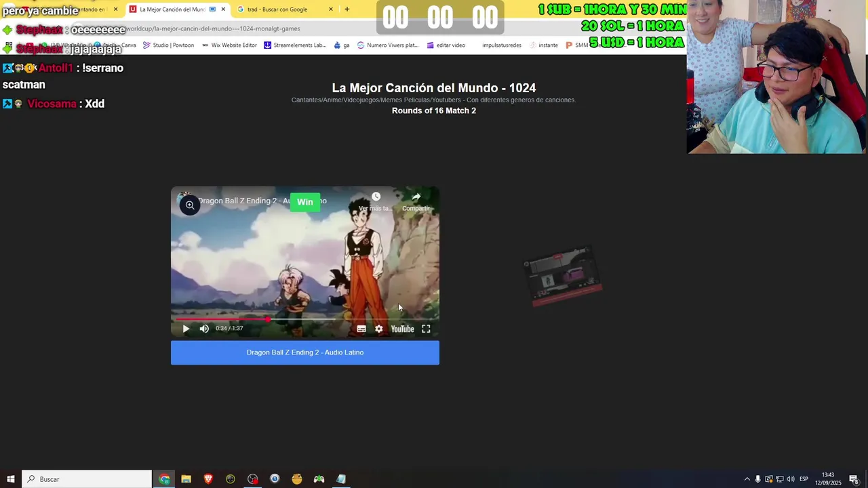Click the faded right-side video thumbnail
The height and width of the screenshot is (488, 868).
coord(563,276)
